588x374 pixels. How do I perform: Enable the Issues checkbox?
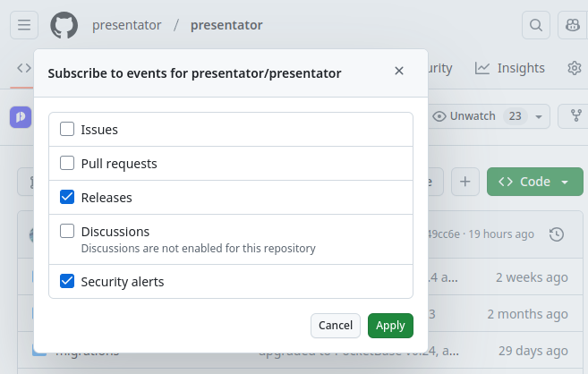click(x=67, y=129)
